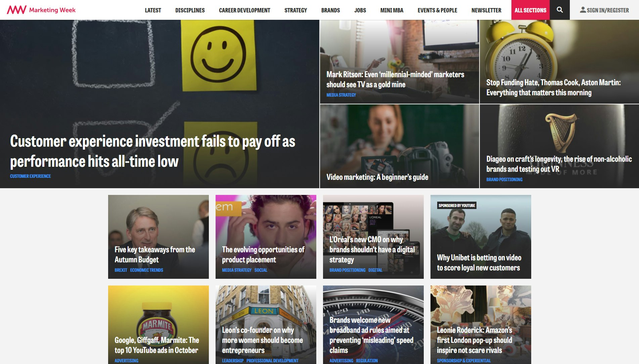Open the Marmite YouTube ads article
The image size is (639, 364).
[x=156, y=345]
